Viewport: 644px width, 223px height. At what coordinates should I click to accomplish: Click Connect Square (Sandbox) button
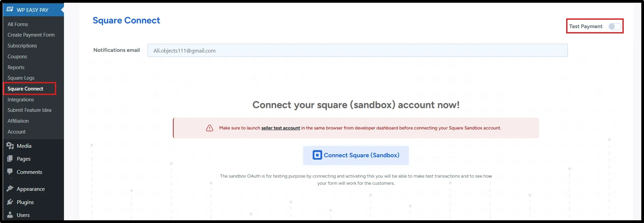(356, 155)
